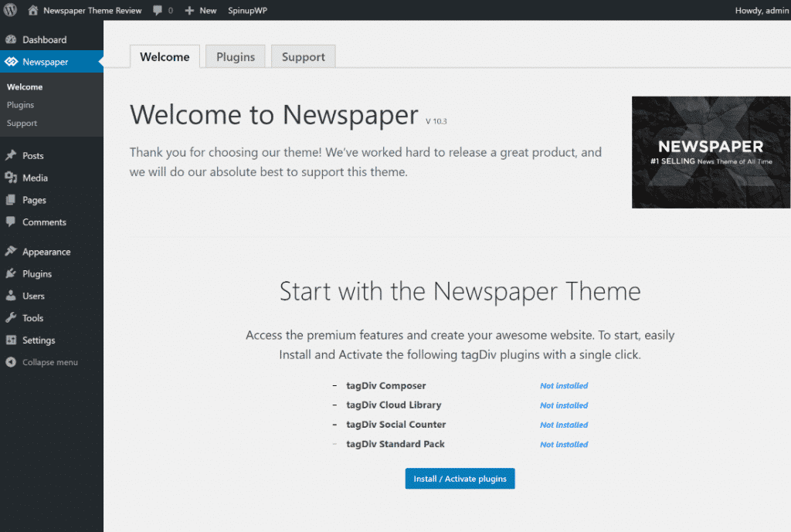Click Start with the Newspaper Theme heading
Image resolution: width=791 pixels, height=532 pixels.
point(460,291)
